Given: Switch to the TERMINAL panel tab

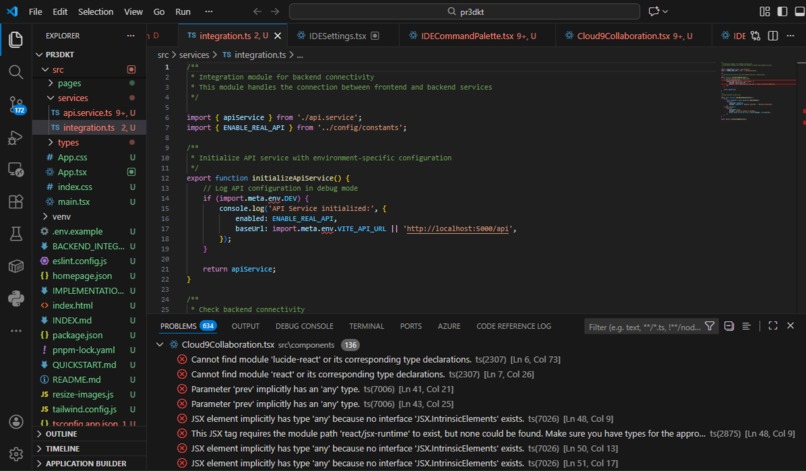Looking at the screenshot, I should 367,326.
